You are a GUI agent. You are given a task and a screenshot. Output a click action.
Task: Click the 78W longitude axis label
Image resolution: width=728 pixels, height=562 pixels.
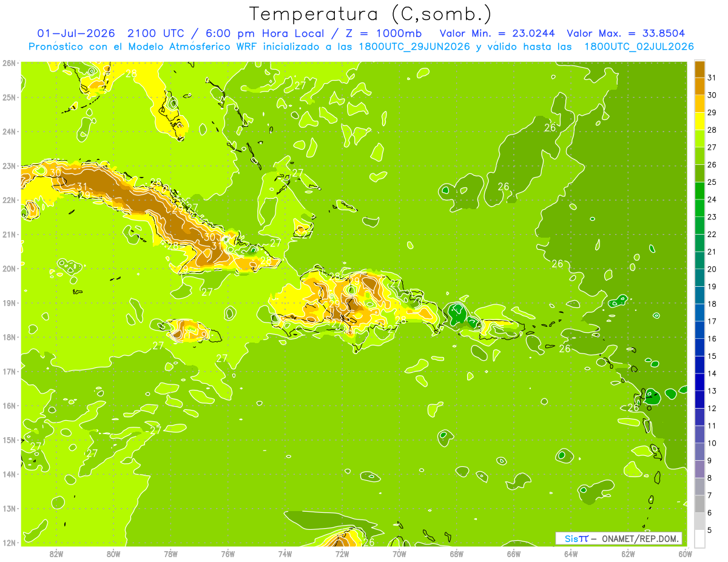point(170,554)
